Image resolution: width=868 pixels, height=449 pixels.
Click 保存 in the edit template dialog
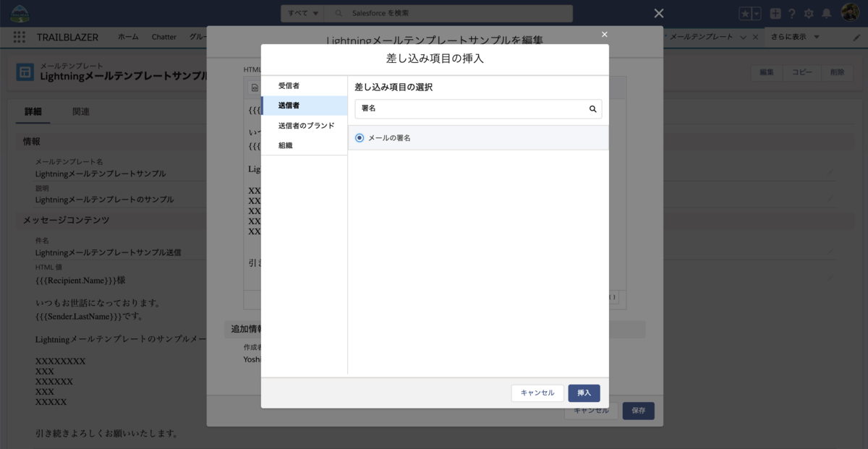coord(638,411)
